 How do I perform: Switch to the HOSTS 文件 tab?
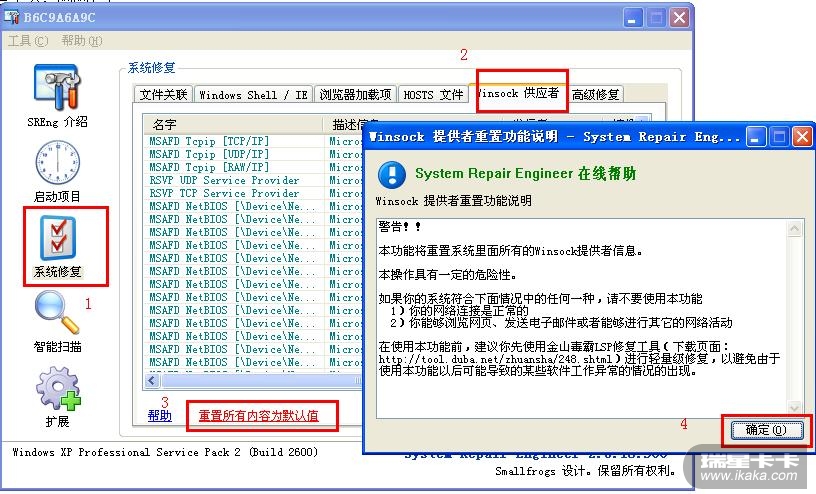[433, 95]
